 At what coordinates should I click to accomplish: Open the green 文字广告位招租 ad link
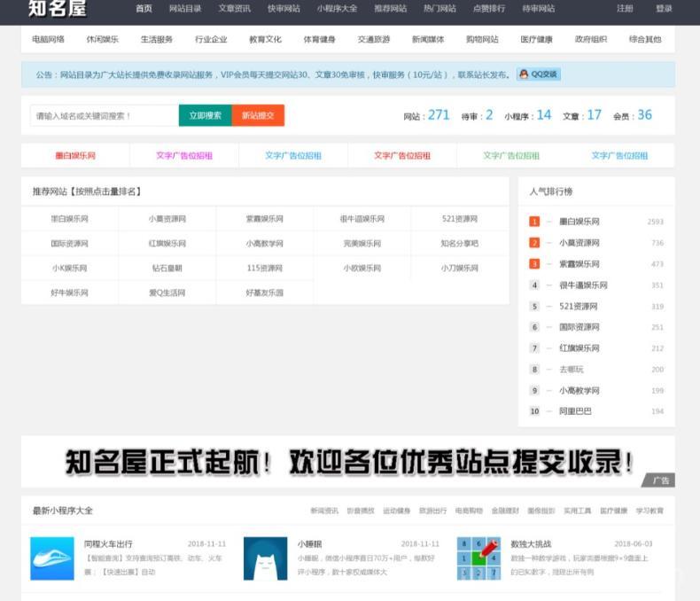[511, 156]
